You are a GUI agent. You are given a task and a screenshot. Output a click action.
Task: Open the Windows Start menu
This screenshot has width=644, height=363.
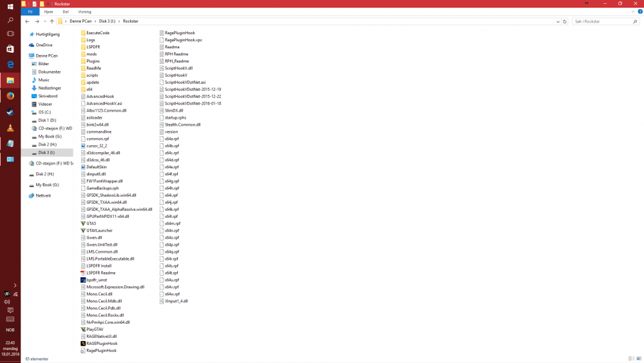pos(10,6)
